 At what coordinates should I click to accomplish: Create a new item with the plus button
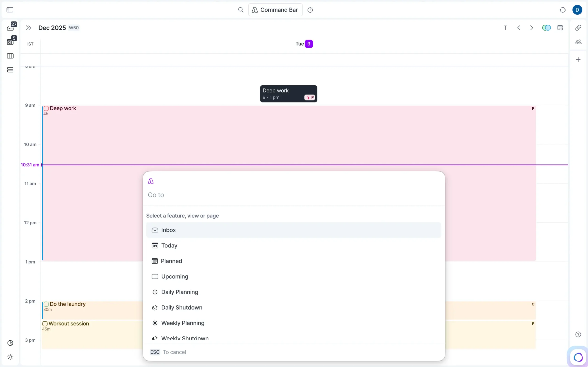pyautogui.click(x=578, y=59)
